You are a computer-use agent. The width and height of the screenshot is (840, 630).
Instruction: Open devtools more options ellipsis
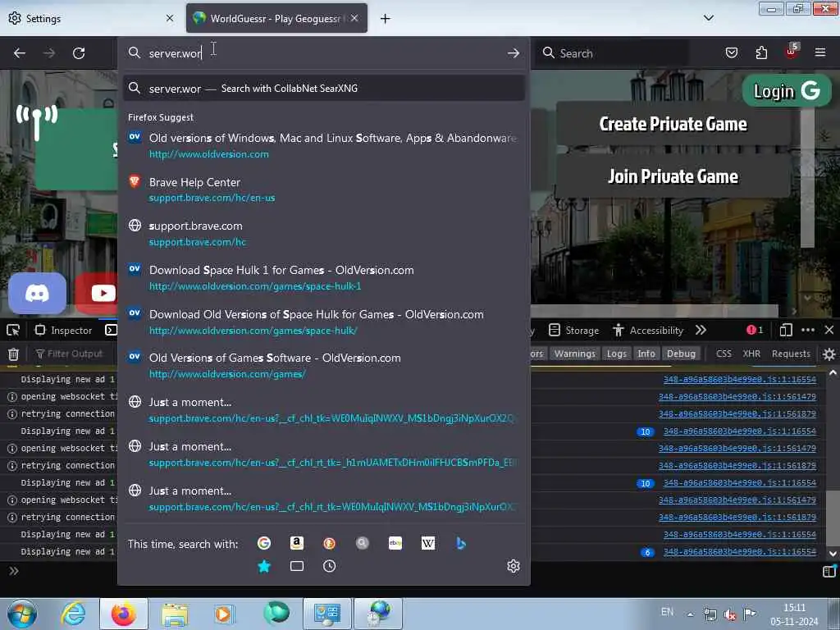pos(808,330)
